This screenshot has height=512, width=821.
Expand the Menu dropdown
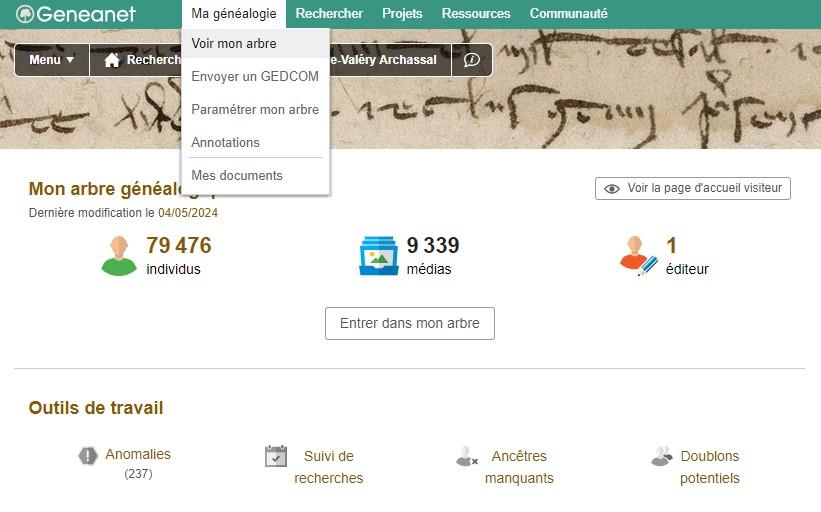coord(52,60)
